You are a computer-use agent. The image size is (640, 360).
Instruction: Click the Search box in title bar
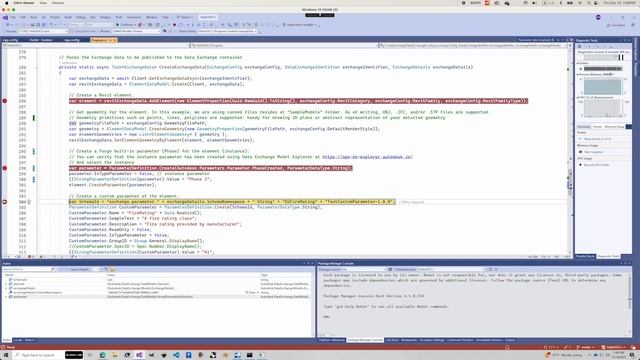pos(185,18)
